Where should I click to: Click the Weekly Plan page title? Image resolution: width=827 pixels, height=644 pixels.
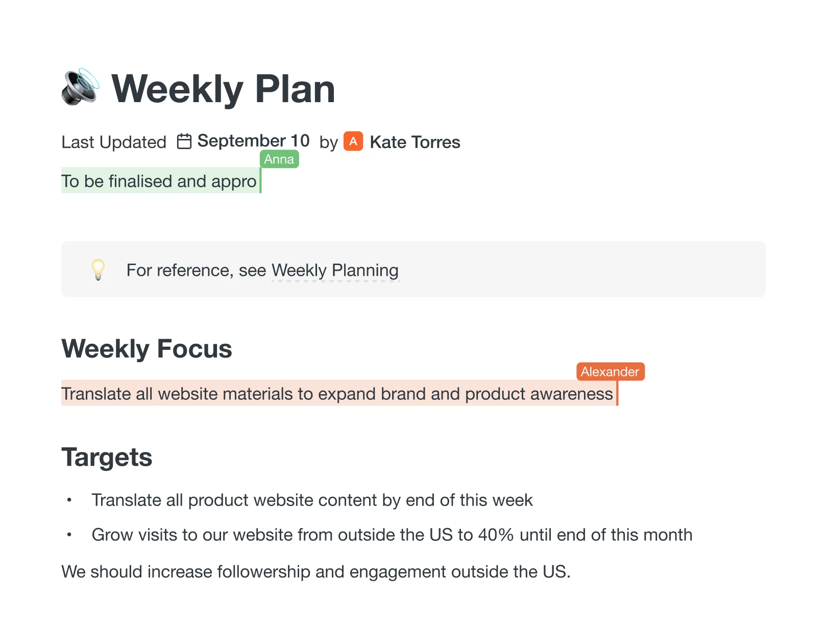(x=223, y=89)
